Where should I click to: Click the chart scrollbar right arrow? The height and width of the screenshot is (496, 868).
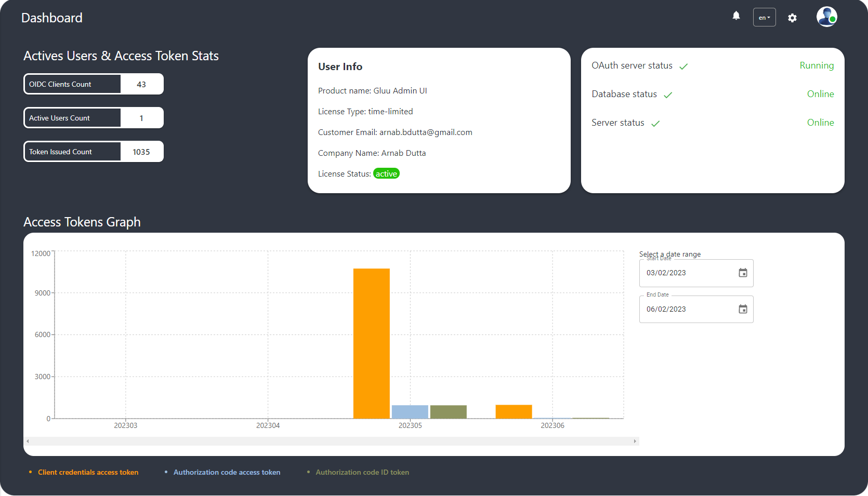[x=635, y=441]
